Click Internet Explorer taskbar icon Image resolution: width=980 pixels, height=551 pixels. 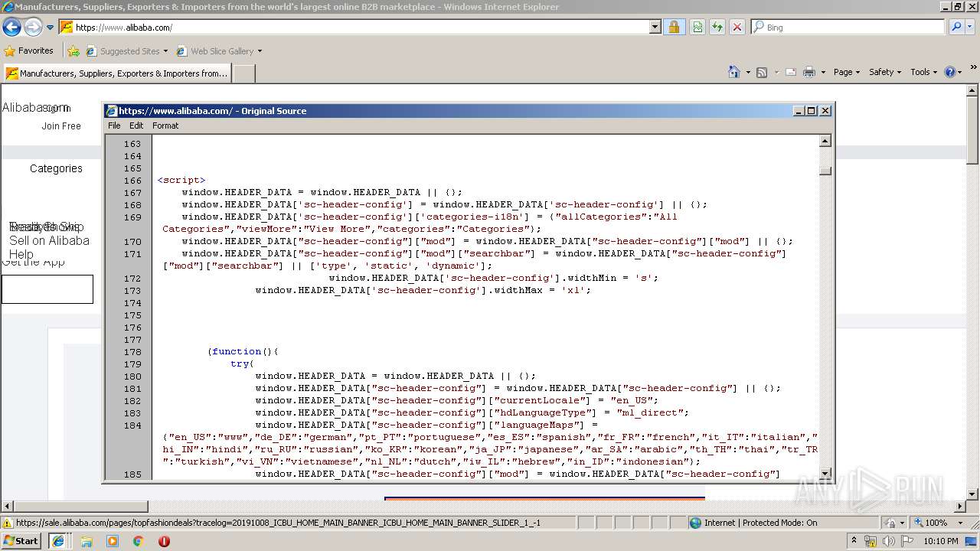[57, 541]
